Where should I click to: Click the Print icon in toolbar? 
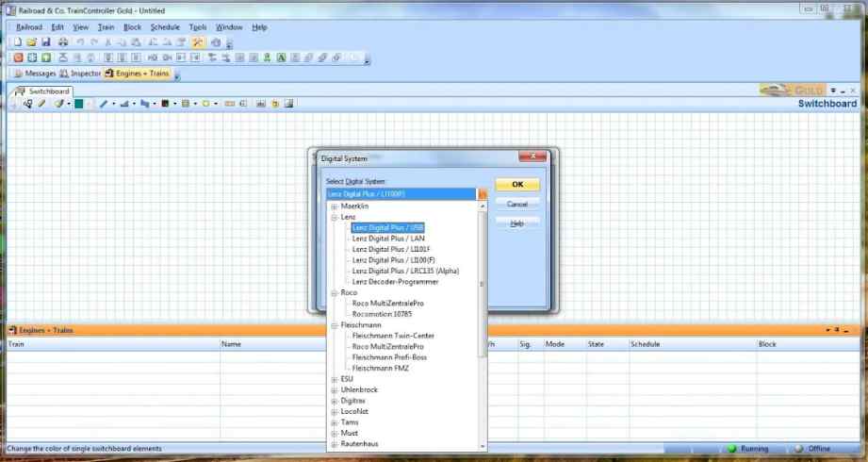tap(62, 42)
